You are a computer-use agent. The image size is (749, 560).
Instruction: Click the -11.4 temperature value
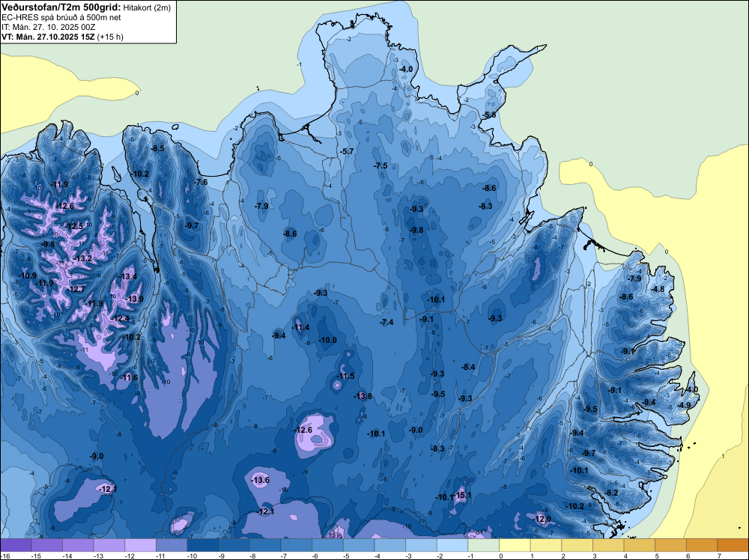(x=300, y=327)
